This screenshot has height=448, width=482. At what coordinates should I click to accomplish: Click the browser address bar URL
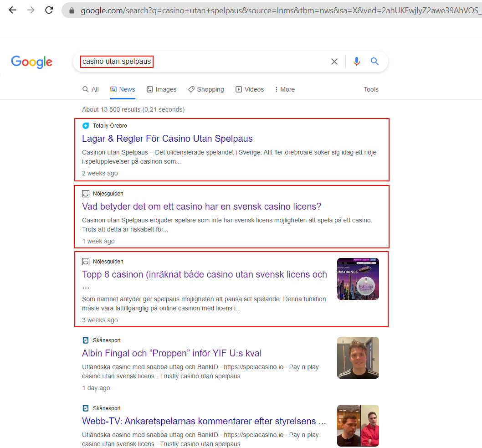click(x=273, y=10)
